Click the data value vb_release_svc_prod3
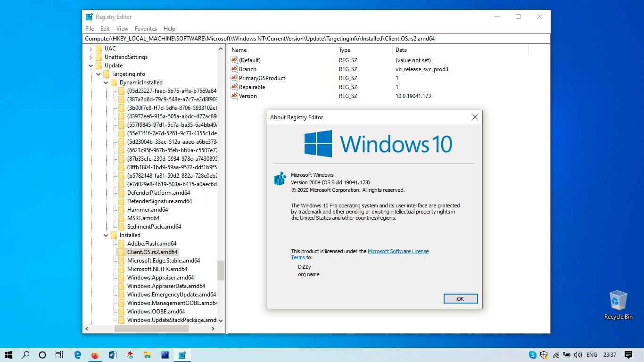The image size is (644, 362). [x=421, y=69]
